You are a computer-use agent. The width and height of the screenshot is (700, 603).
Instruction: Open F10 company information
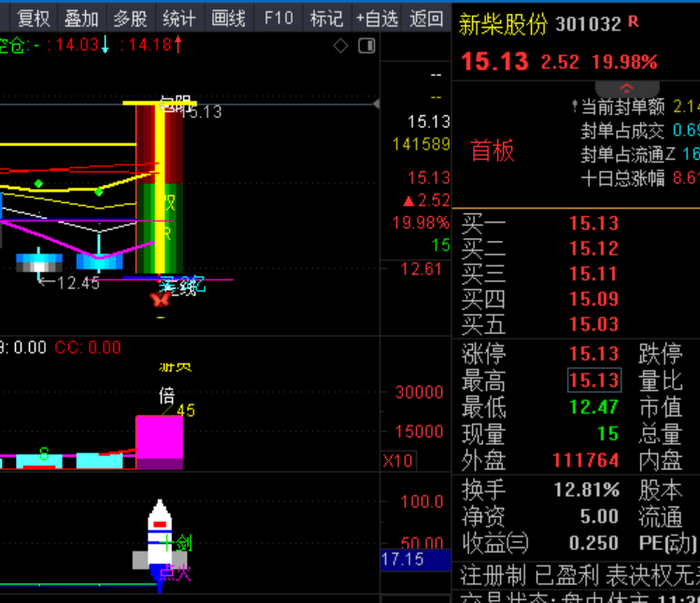[x=279, y=19]
